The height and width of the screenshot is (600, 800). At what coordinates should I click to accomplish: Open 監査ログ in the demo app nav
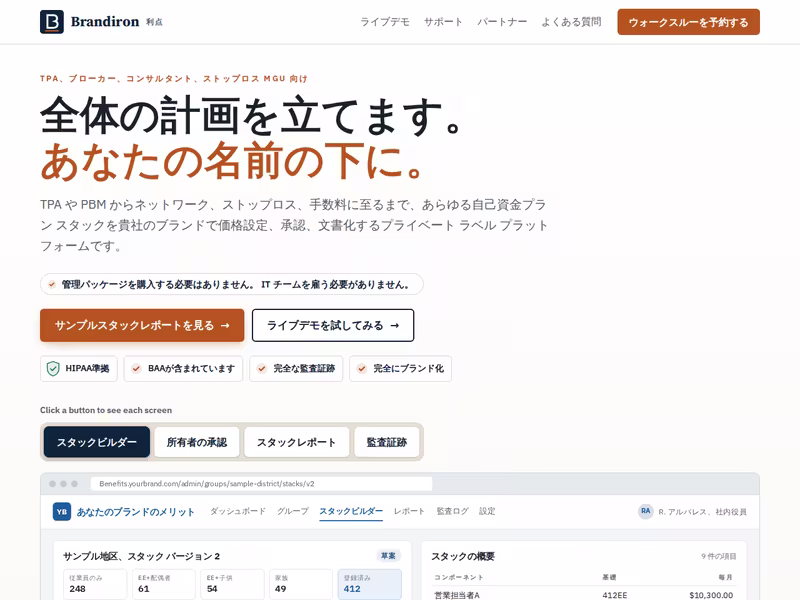coord(452,511)
